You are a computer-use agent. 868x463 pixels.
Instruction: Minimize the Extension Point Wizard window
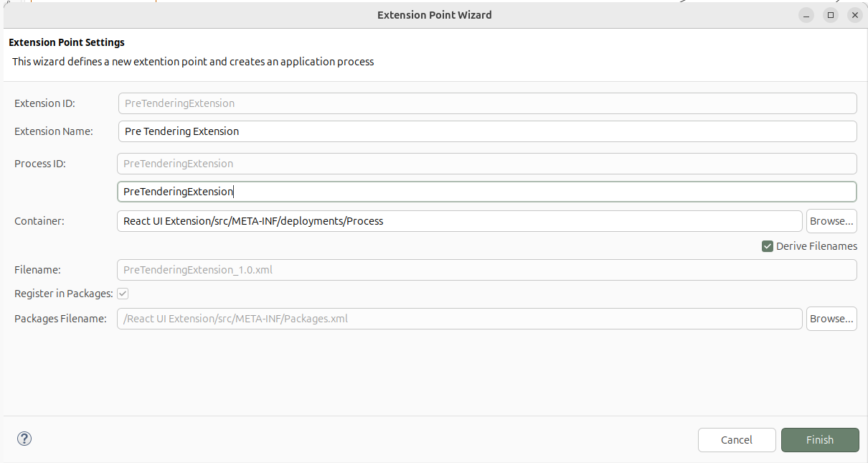click(806, 14)
